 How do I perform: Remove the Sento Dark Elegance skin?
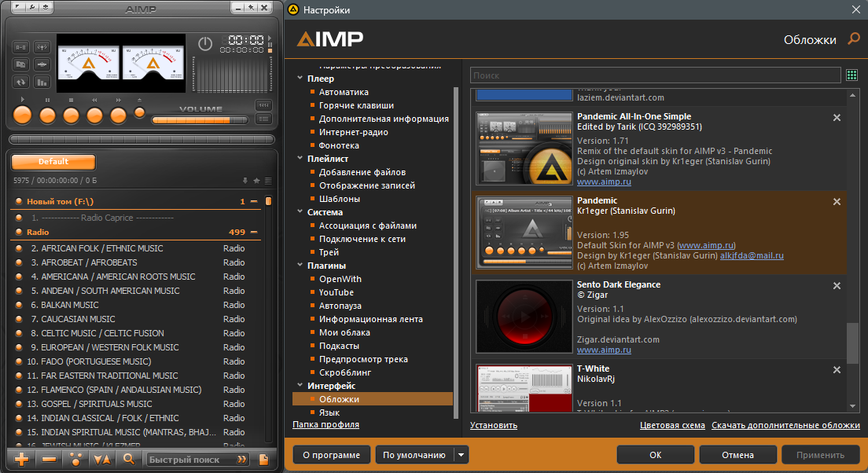click(x=837, y=286)
